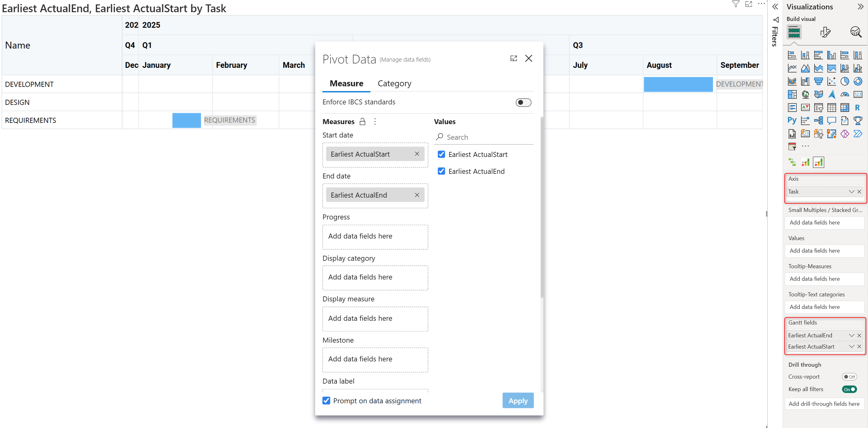Screen dimensions: 868x428
Task: Click the Apply button
Action: pyautogui.click(x=518, y=400)
